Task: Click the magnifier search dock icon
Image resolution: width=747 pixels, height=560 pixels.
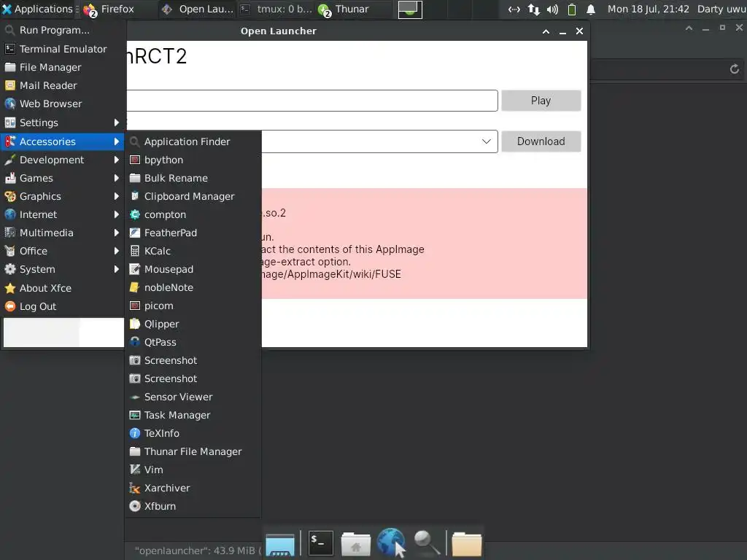Action: click(426, 542)
